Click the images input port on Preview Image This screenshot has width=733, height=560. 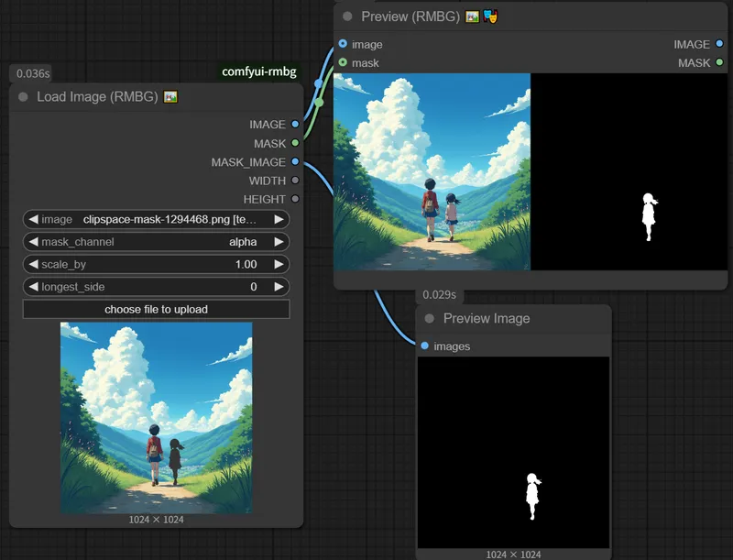point(424,346)
